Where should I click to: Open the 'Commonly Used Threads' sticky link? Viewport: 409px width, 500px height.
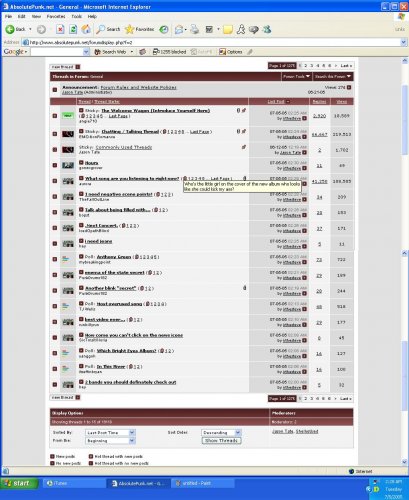(x=124, y=147)
